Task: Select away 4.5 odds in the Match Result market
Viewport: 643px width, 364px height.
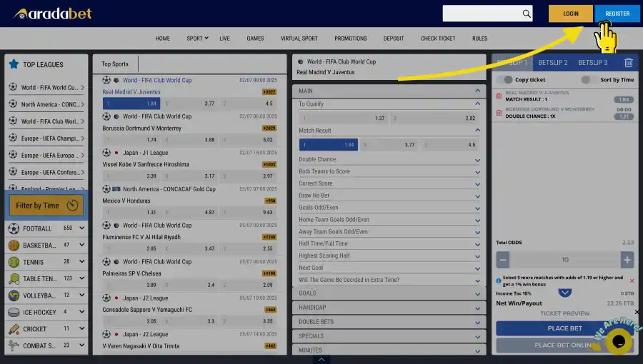Action: pyautogui.click(x=450, y=145)
